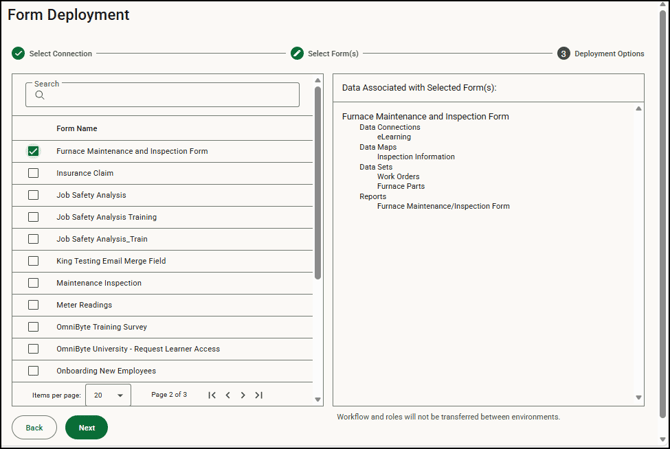
Task: Click the Select Form(s) pencil step icon
Action: point(297,54)
